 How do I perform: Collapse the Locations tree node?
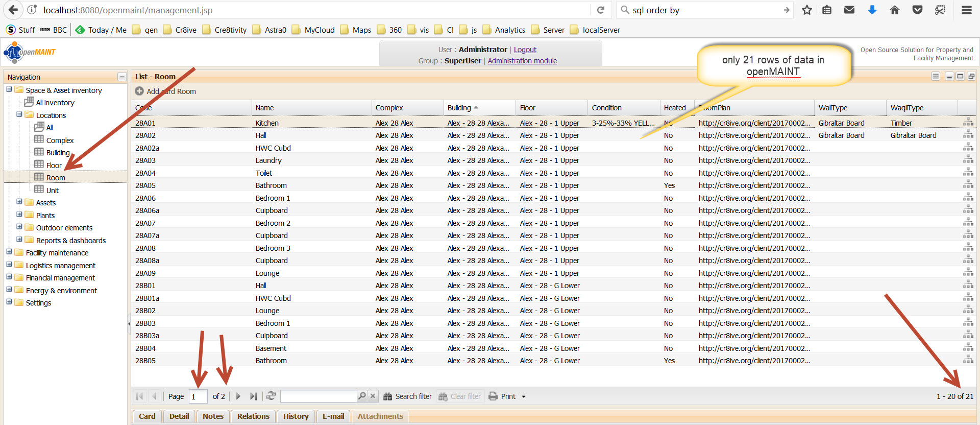point(19,115)
